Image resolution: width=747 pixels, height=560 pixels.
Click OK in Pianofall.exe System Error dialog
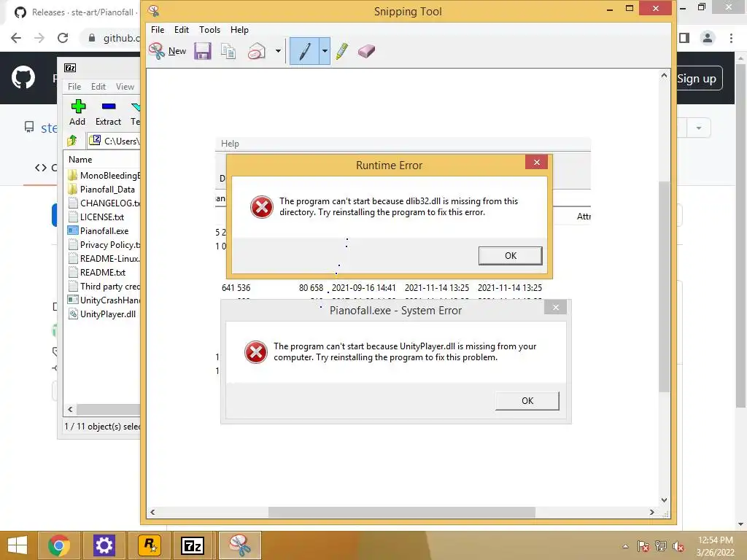click(x=527, y=401)
